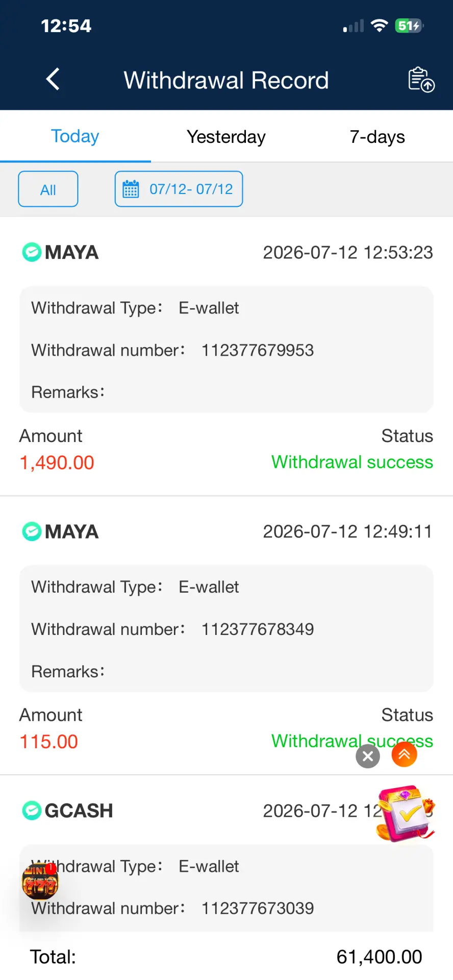This screenshot has width=453, height=980.
Task: Dismiss the floating widget with gray X
Action: point(368,756)
